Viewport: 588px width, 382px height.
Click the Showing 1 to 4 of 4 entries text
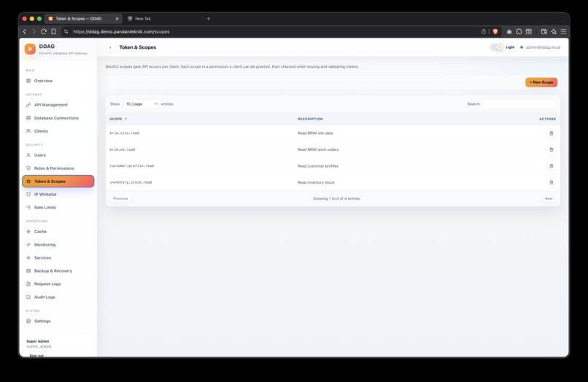[x=336, y=199]
